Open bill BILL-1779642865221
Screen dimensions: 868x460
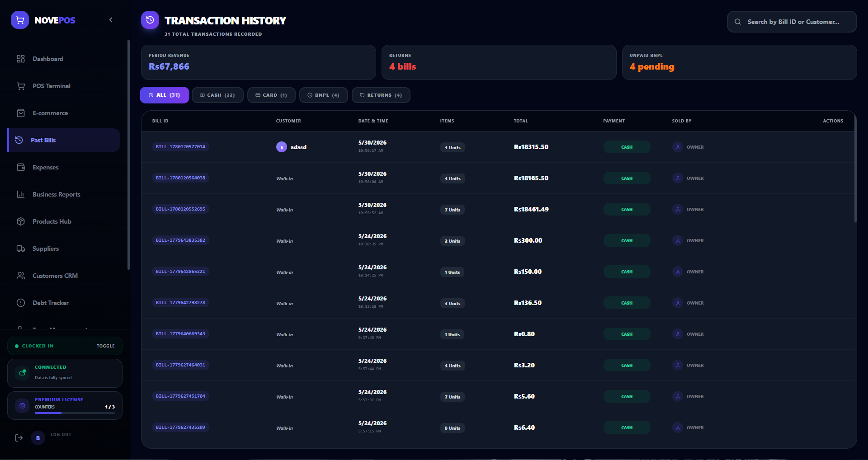click(180, 272)
